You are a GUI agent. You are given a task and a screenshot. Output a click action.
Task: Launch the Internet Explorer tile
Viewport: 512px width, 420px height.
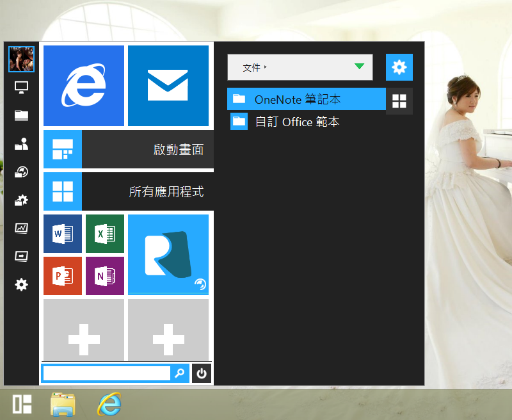pyautogui.click(x=84, y=86)
